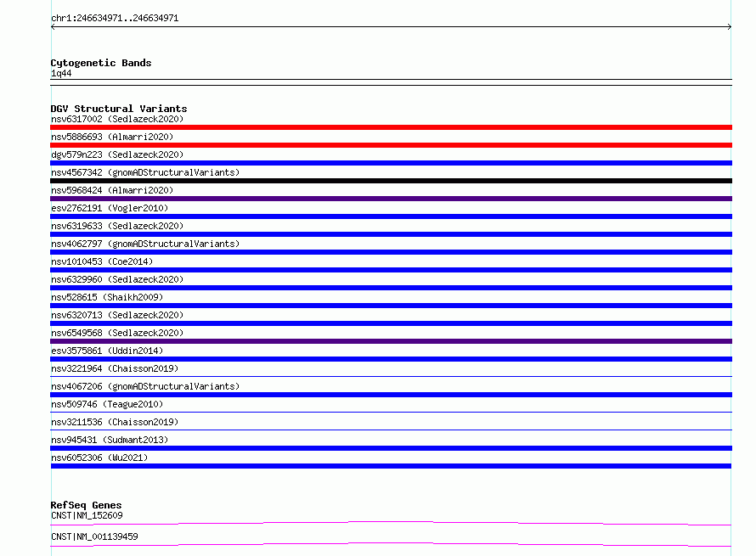Click the chr1:246634971..246634971 coordinate label
The height and width of the screenshot is (556, 756).
115,18
